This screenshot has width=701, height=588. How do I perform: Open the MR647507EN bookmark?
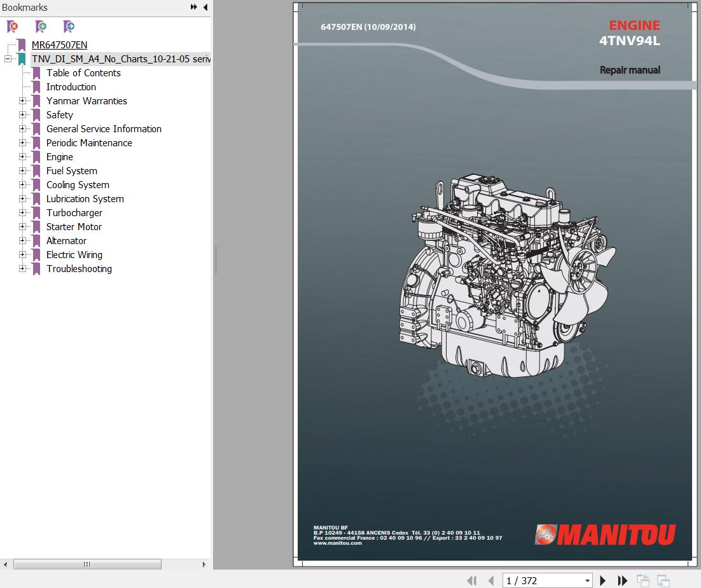pyautogui.click(x=59, y=45)
